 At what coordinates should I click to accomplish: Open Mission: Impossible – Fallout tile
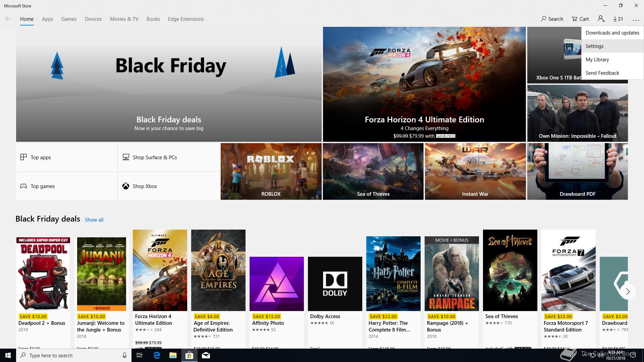578,113
